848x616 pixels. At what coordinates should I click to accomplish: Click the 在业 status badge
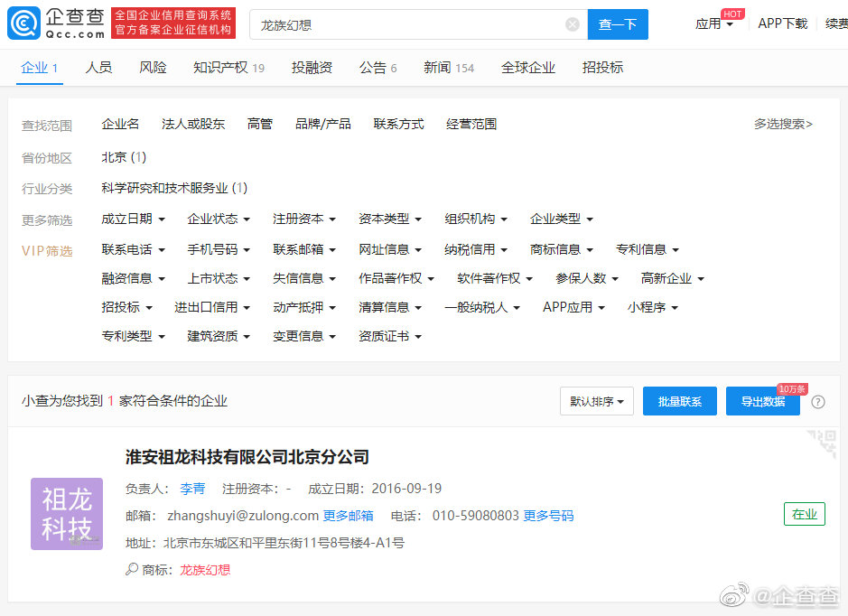tap(804, 514)
